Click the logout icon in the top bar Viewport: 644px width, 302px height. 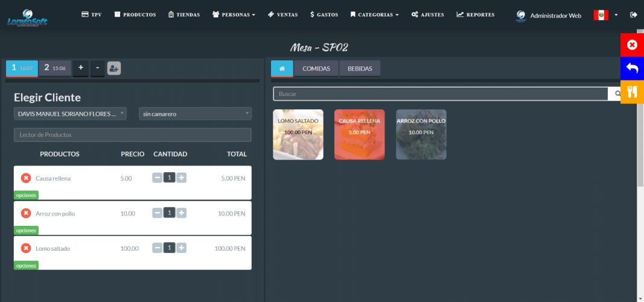pos(633,15)
